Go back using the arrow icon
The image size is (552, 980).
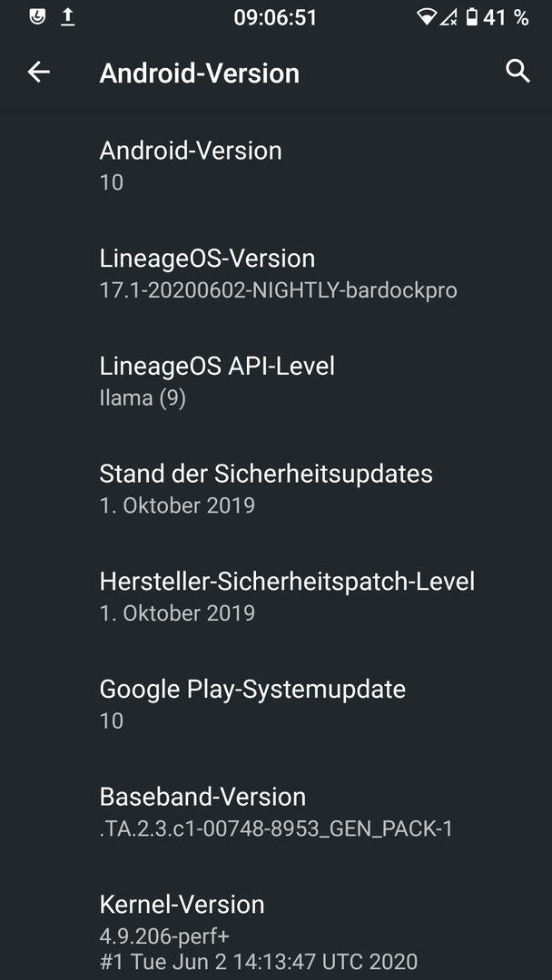38,73
